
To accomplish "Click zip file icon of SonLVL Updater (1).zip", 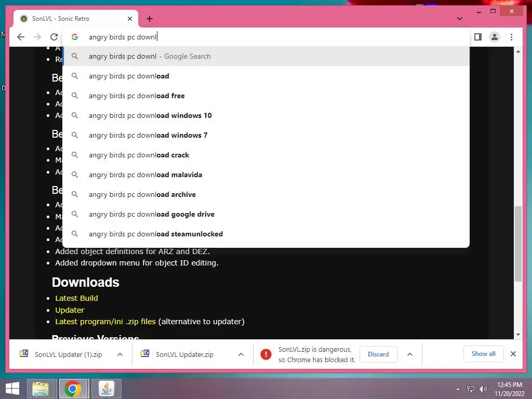I will [24, 353].
